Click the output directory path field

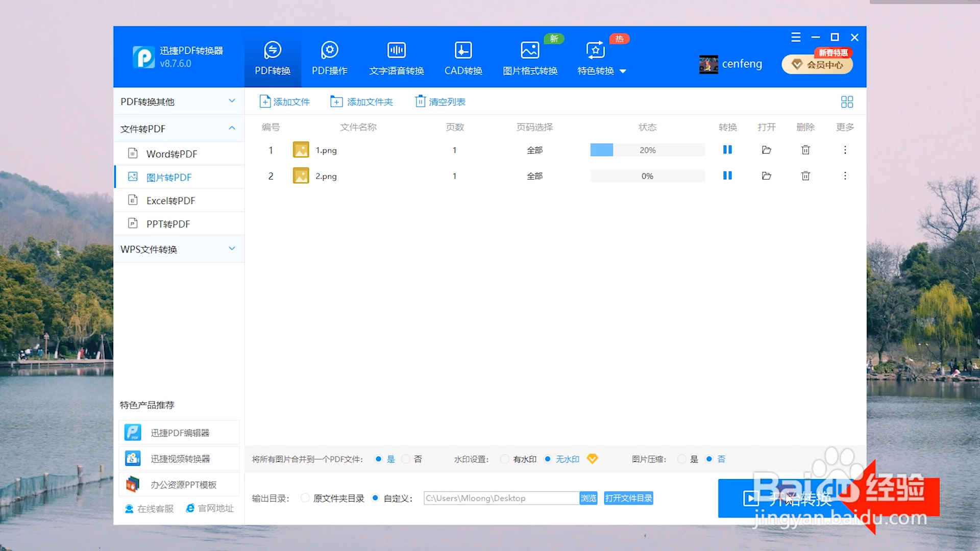[500, 498]
